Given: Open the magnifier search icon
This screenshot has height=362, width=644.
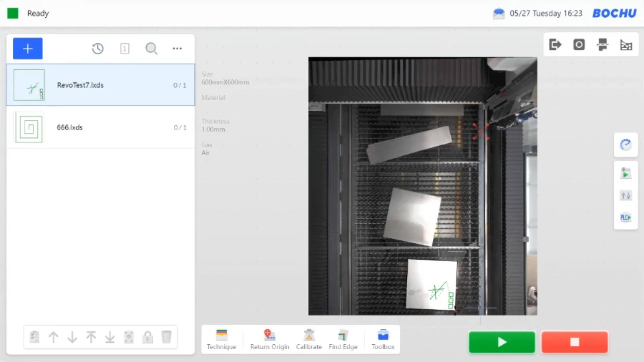Looking at the screenshot, I should tap(152, 49).
